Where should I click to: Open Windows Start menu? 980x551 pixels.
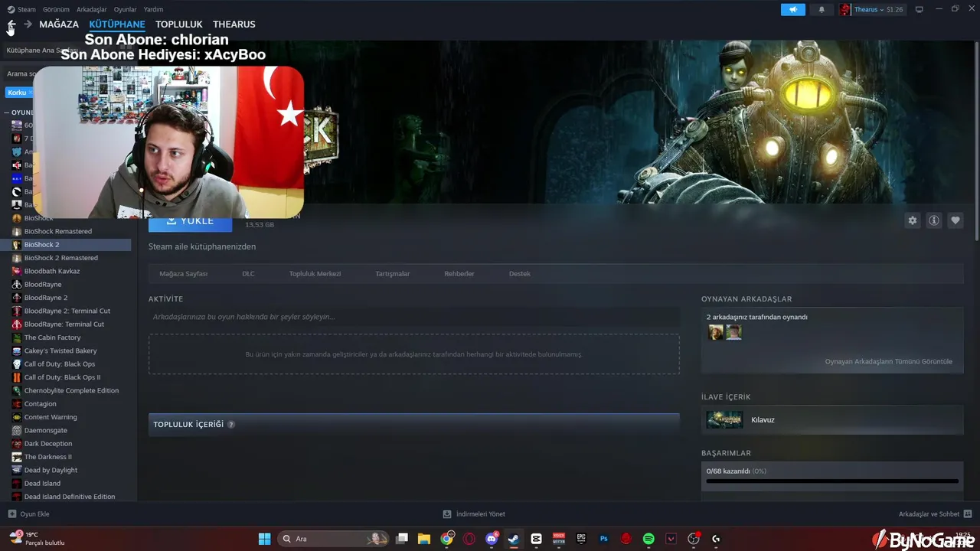[x=264, y=539]
